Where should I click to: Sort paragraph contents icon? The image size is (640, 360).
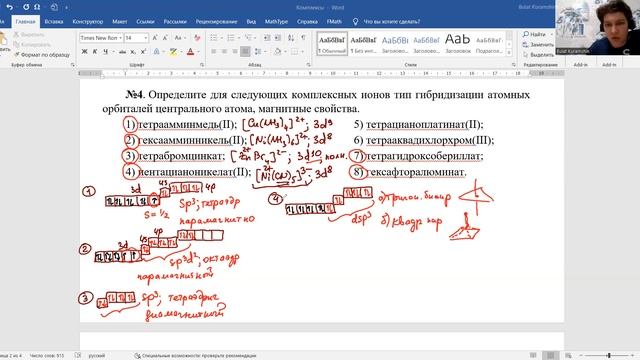[x=291, y=38]
